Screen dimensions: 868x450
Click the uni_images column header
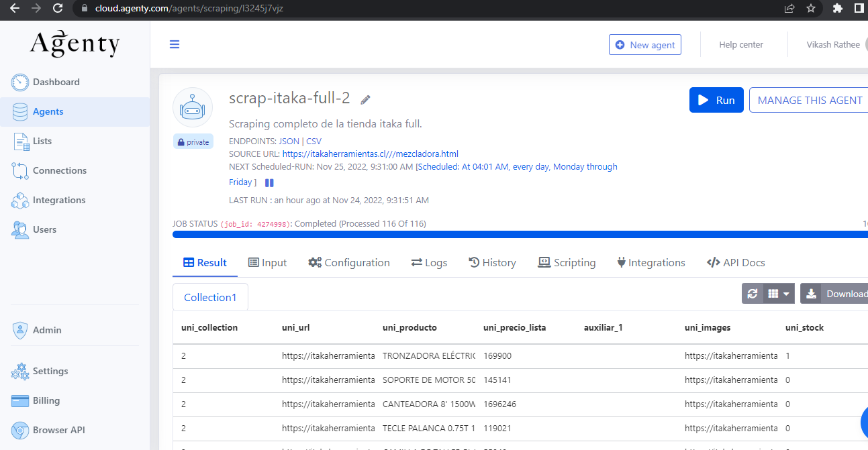(708, 328)
